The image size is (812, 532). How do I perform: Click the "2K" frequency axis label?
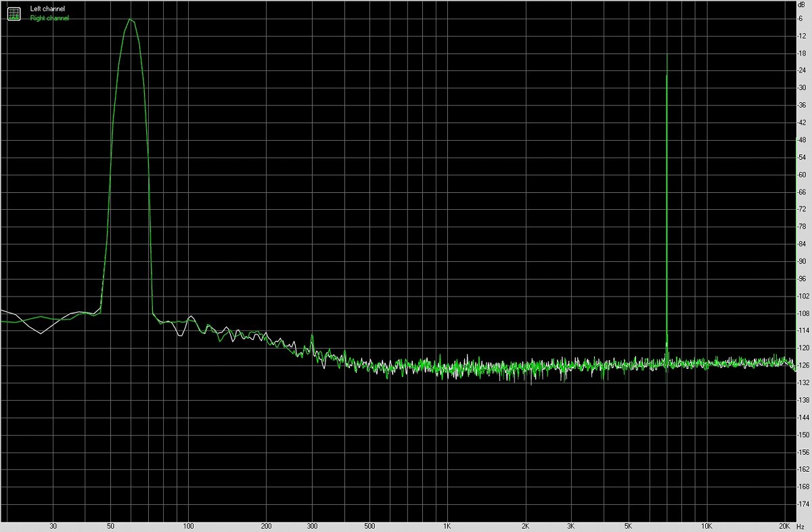(525, 526)
